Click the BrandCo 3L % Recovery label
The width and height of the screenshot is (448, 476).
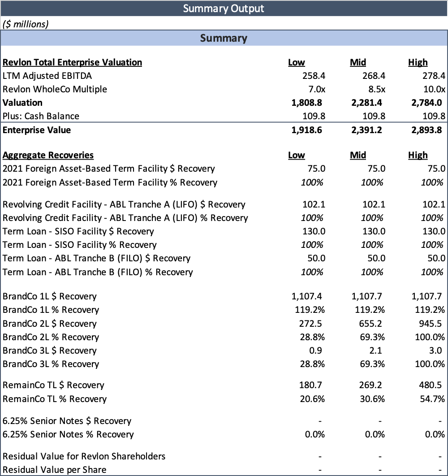point(51,364)
